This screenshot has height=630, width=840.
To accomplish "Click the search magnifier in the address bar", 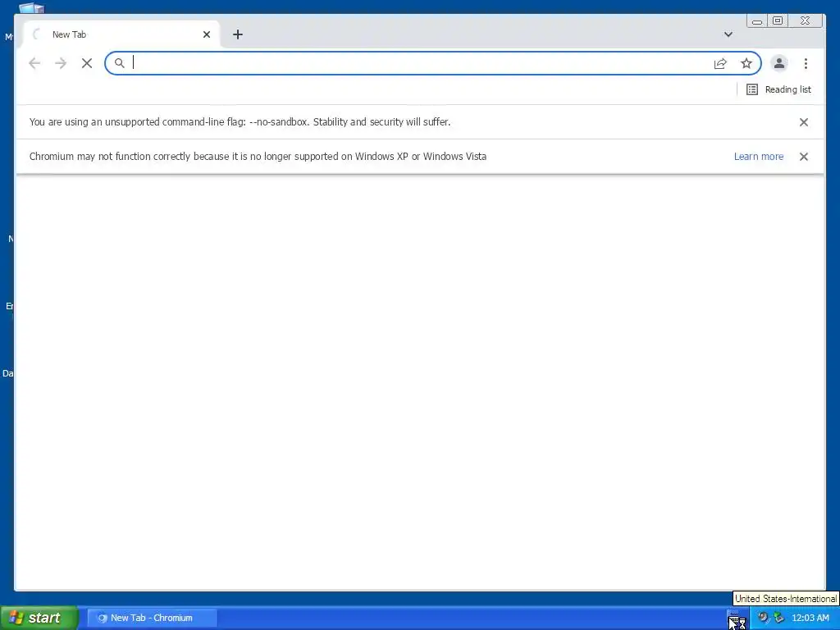I will (120, 63).
